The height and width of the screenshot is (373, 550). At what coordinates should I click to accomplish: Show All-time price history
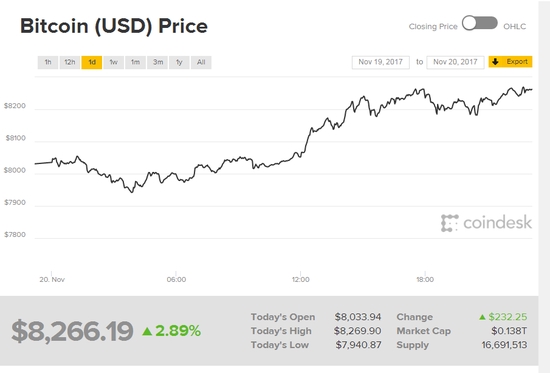(x=201, y=62)
